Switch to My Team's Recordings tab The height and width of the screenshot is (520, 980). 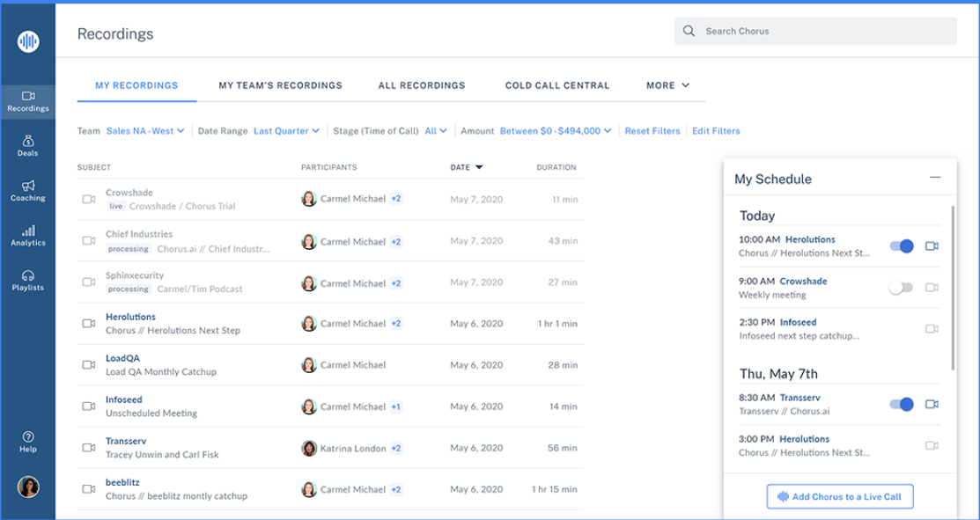[280, 85]
